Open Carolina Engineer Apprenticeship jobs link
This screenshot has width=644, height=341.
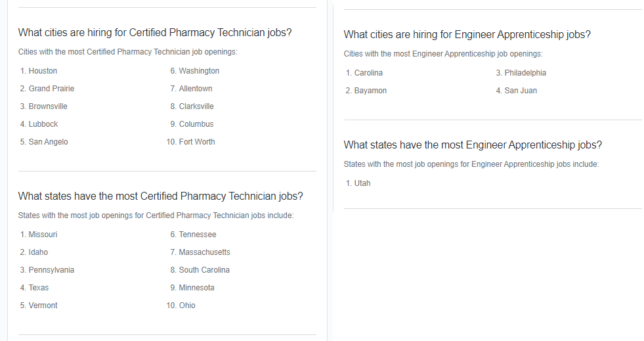coord(368,73)
